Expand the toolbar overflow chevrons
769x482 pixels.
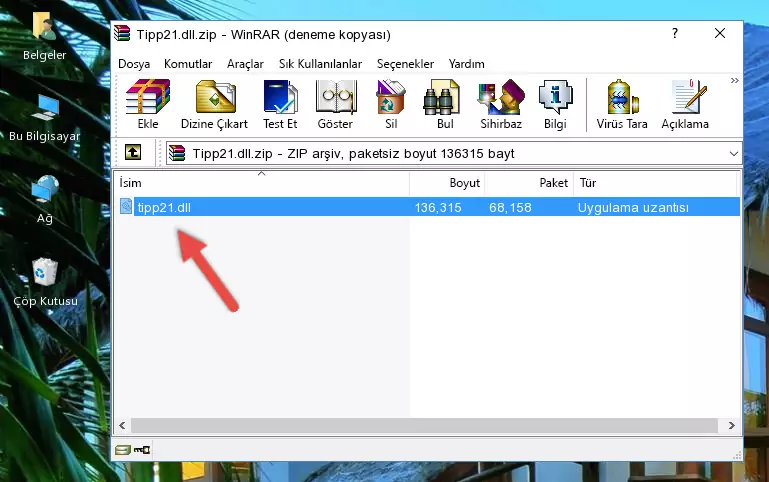pos(734,80)
